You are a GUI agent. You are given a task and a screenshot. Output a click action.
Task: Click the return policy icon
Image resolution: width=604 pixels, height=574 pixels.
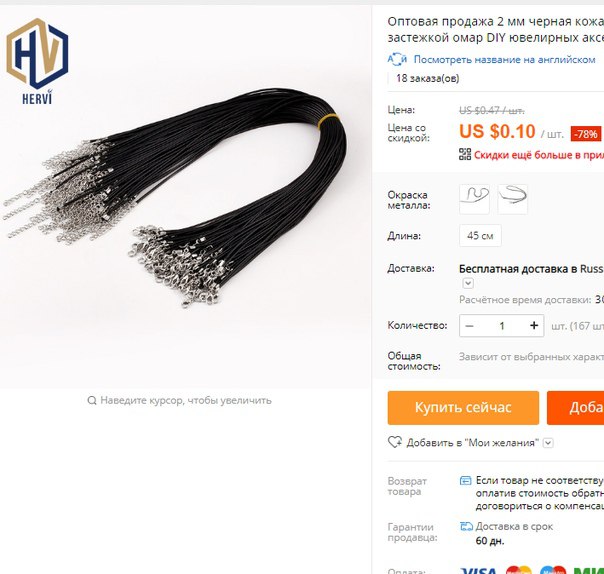coord(465,480)
